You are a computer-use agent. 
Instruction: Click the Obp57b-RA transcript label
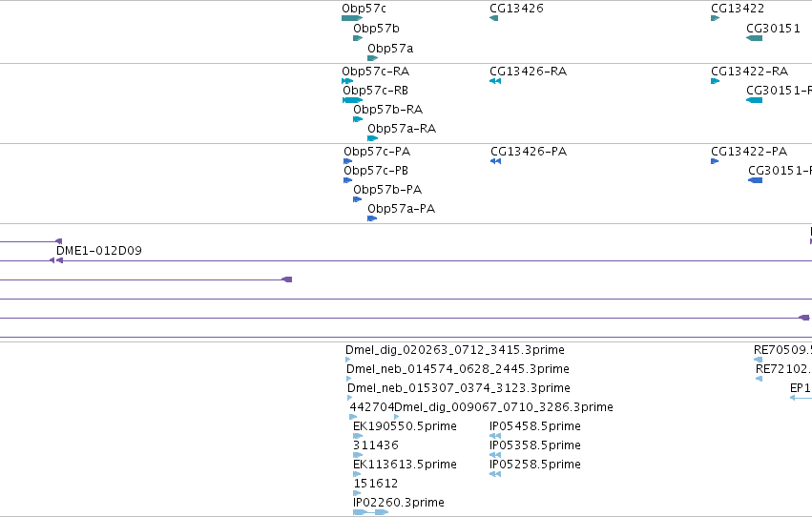388,109
